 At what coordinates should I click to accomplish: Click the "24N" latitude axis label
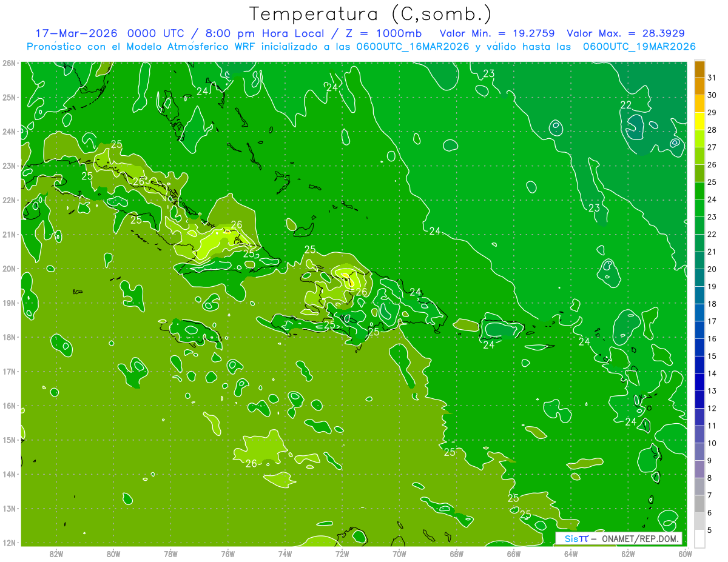tap(8, 132)
